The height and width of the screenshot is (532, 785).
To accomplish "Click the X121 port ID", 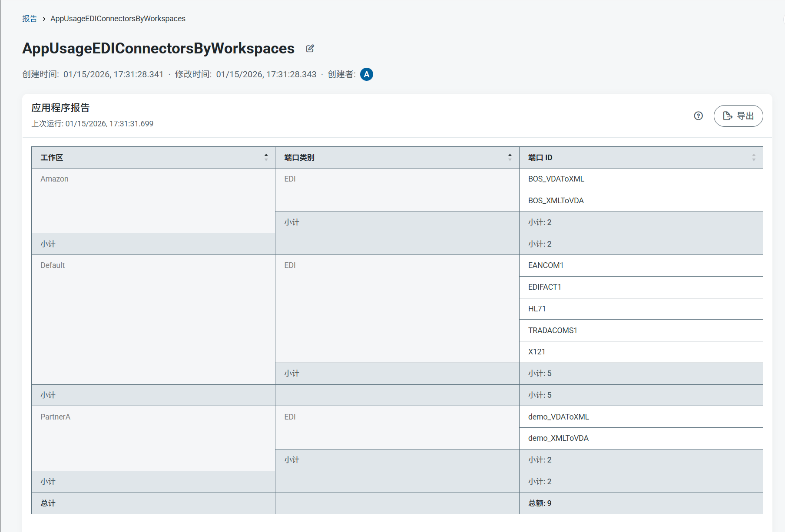I will pos(537,352).
